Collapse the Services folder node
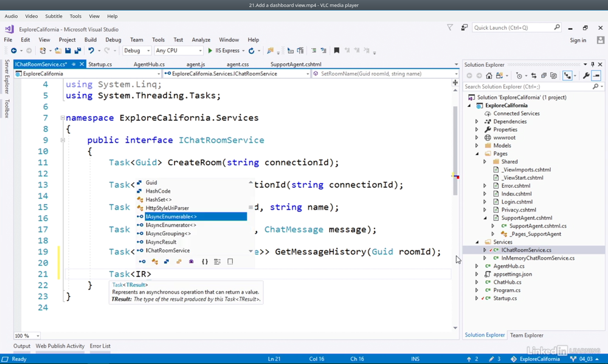The height and width of the screenshot is (364, 608). point(477,242)
